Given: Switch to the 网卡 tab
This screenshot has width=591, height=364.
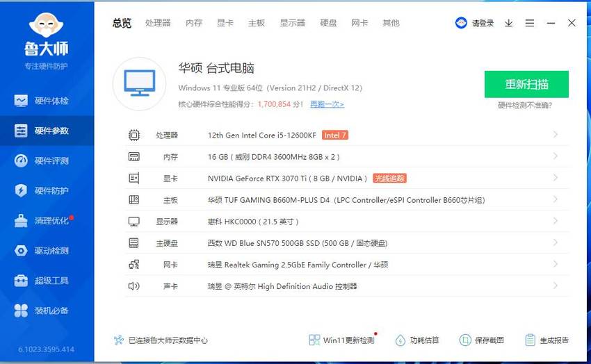Looking at the screenshot, I should [x=359, y=23].
